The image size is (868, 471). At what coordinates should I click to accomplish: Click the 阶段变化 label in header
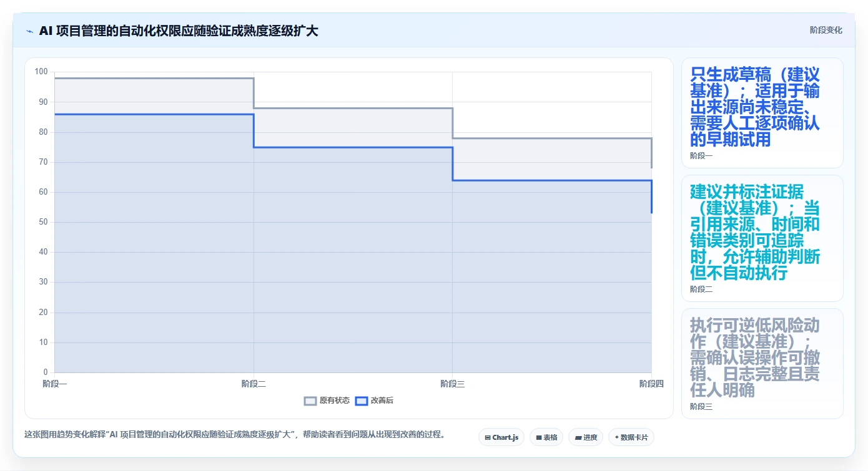[x=826, y=30]
